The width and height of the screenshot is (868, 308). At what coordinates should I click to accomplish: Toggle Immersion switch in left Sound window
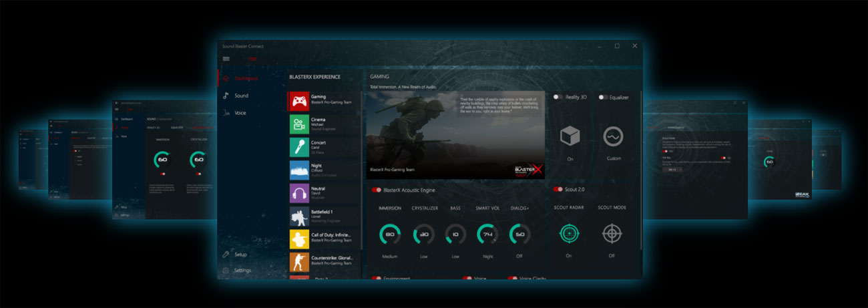[x=163, y=173]
